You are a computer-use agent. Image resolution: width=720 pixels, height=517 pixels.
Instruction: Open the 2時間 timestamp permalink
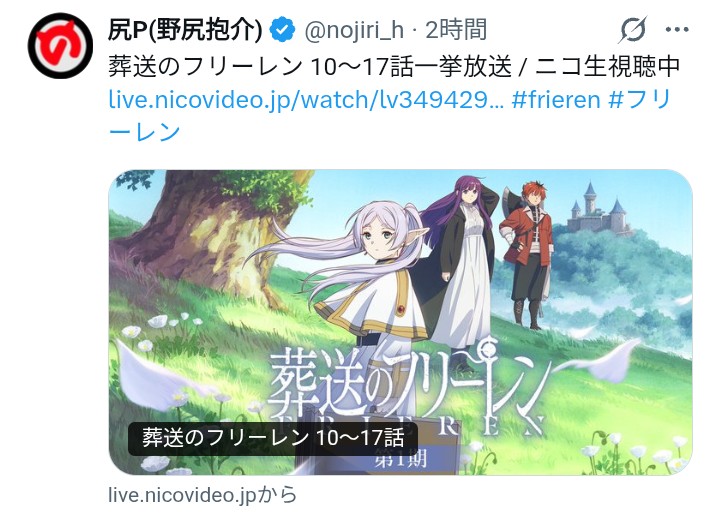tap(456, 30)
